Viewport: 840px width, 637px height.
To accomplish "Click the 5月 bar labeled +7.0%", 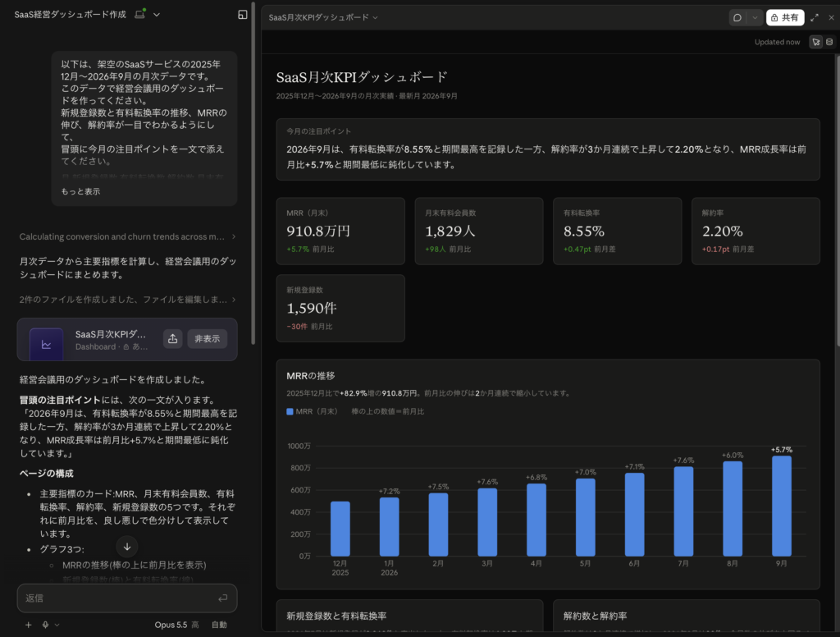I will (585, 517).
